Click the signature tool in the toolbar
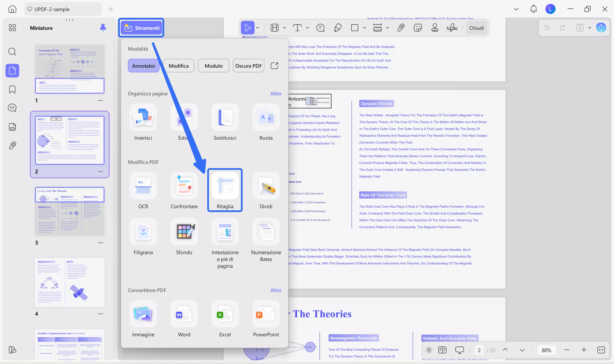 point(452,27)
